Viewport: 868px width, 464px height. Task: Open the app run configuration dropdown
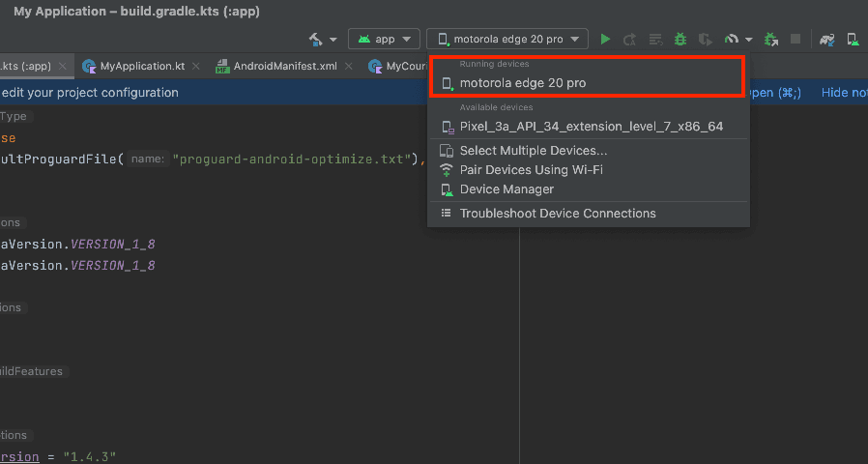384,40
